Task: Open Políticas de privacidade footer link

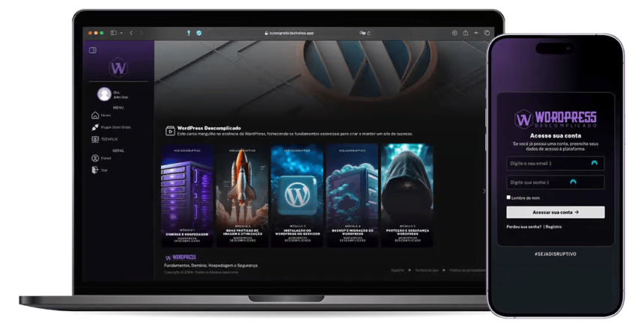Action: [467, 270]
